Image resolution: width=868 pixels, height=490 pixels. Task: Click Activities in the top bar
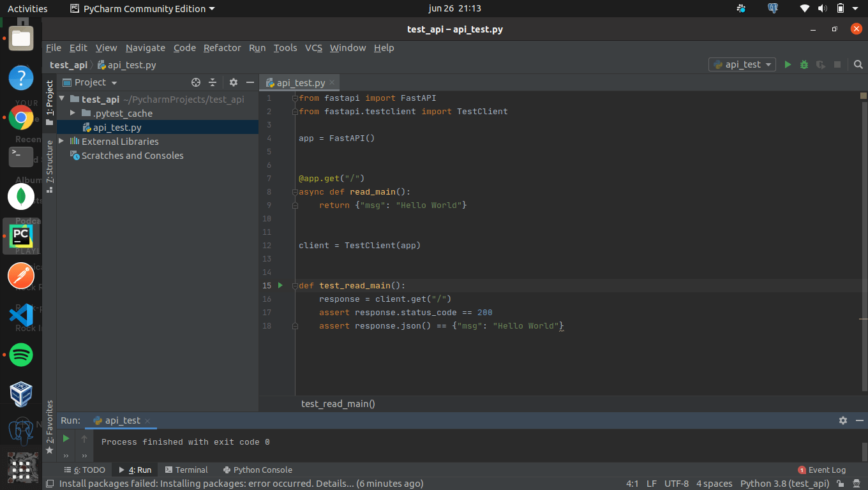pos(27,8)
